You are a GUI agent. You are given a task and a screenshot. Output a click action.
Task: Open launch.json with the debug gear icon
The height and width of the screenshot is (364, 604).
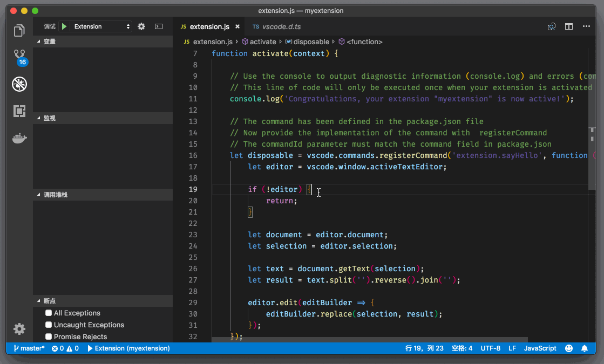pyautogui.click(x=141, y=26)
